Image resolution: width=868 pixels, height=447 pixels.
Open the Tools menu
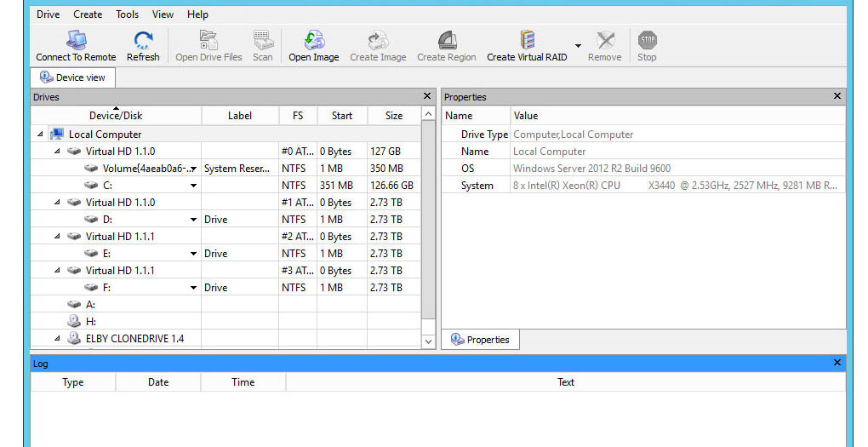point(127,14)
